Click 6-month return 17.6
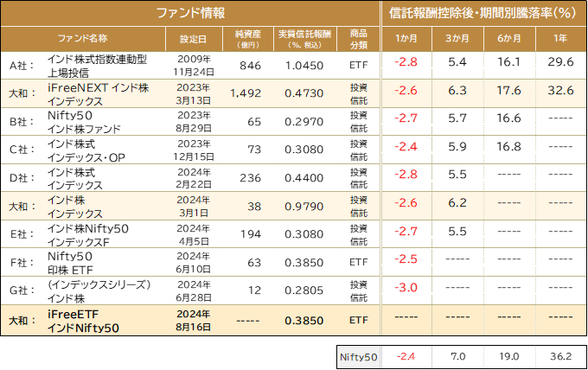Image resolution: width=588 pixels, height=370 pixels. pos(508,91)
